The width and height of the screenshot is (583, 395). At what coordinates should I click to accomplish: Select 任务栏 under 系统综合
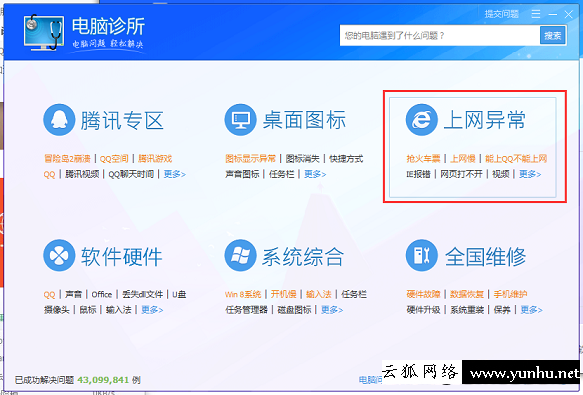coord(354,294)
